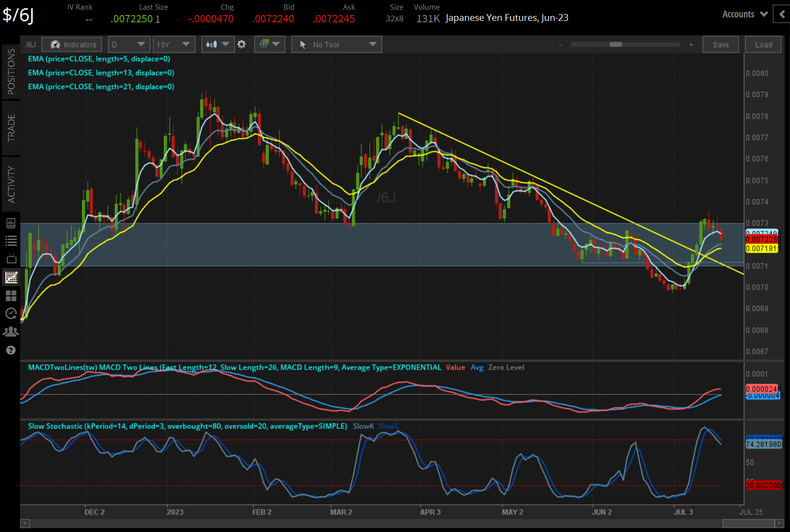The height and width of the screenshot is (532, 790).
Task: Click the history clock icon in sidebar
Action: point(11,314)
